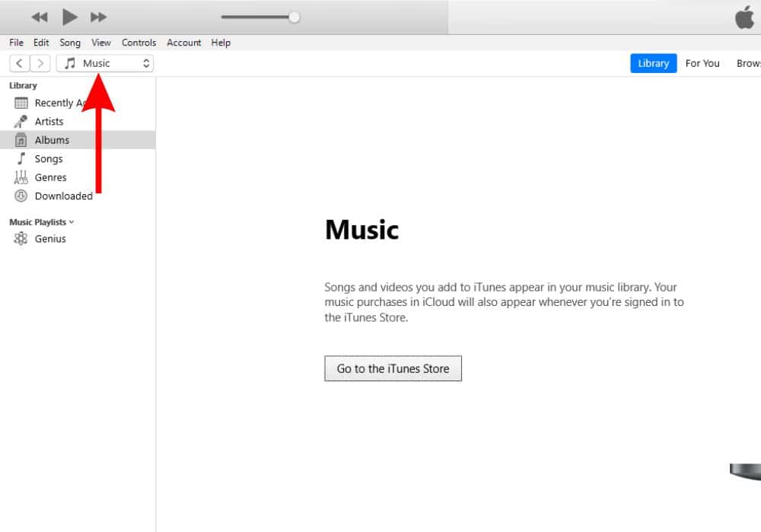761x532 pixels.
Task: Open the Music media picker dropdown
Action: [105, 64]
